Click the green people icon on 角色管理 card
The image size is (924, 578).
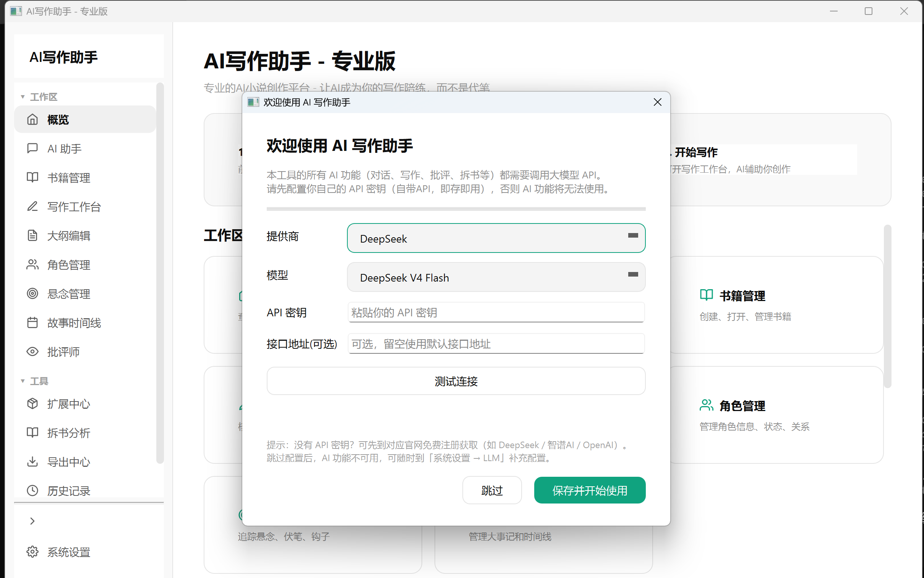click(707, 405)
